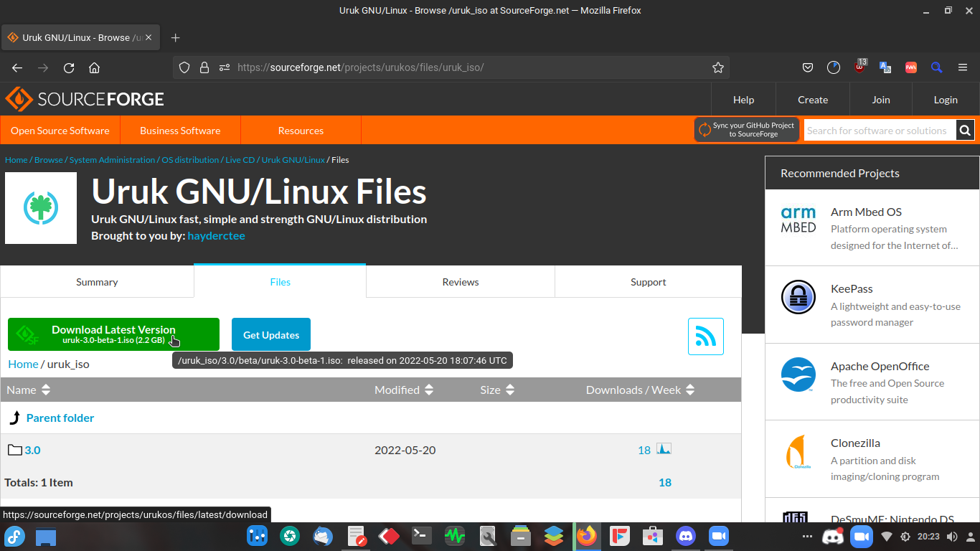
Task: Click the Arm Mbed OS title
Action: point(866,212)
